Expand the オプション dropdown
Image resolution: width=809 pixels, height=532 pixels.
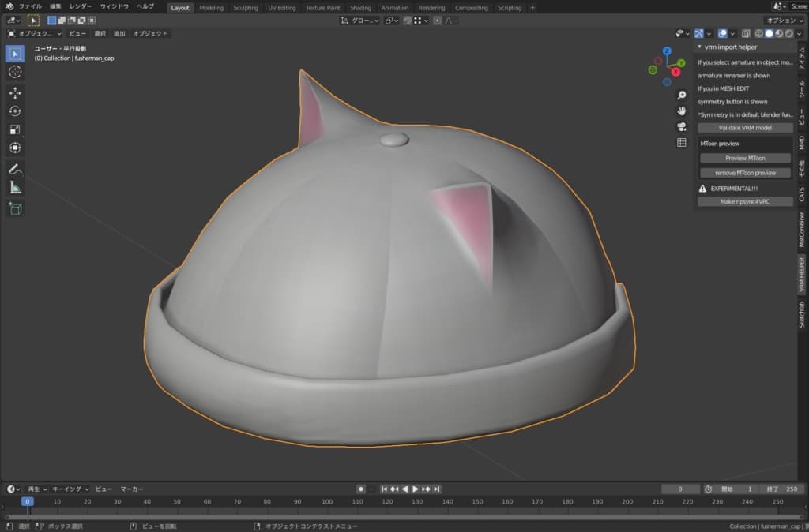(785, 20)
